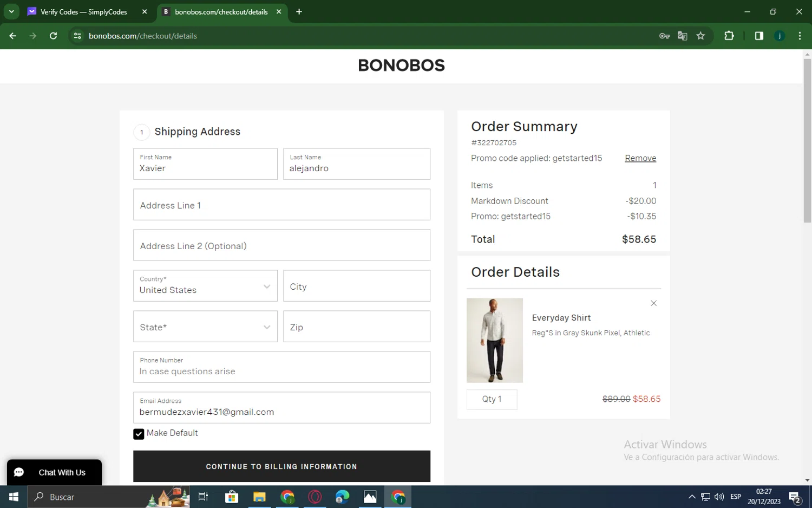812x508 pixels.
Task: Close the bonobos checkout tab
Action: pos(279,11)
